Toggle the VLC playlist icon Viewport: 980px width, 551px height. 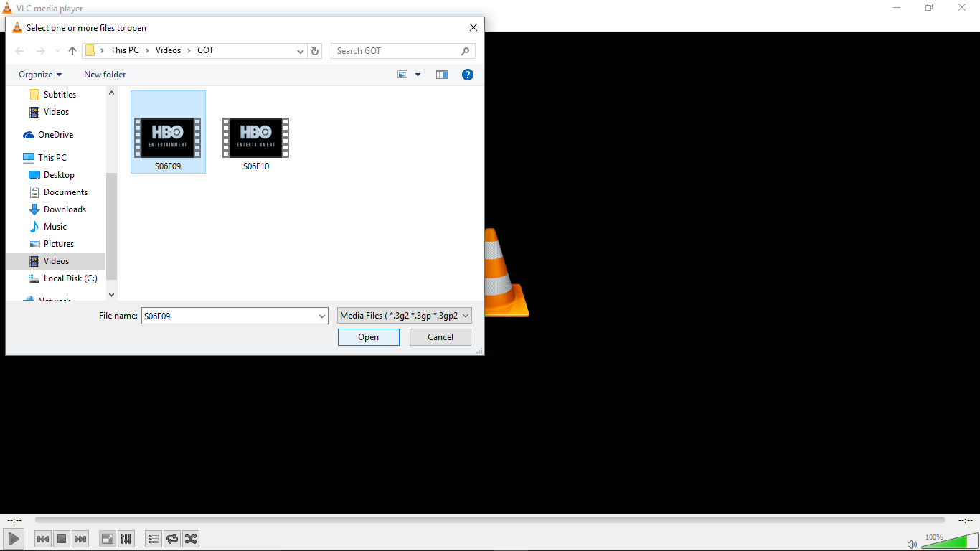click(x=153, y=539)
